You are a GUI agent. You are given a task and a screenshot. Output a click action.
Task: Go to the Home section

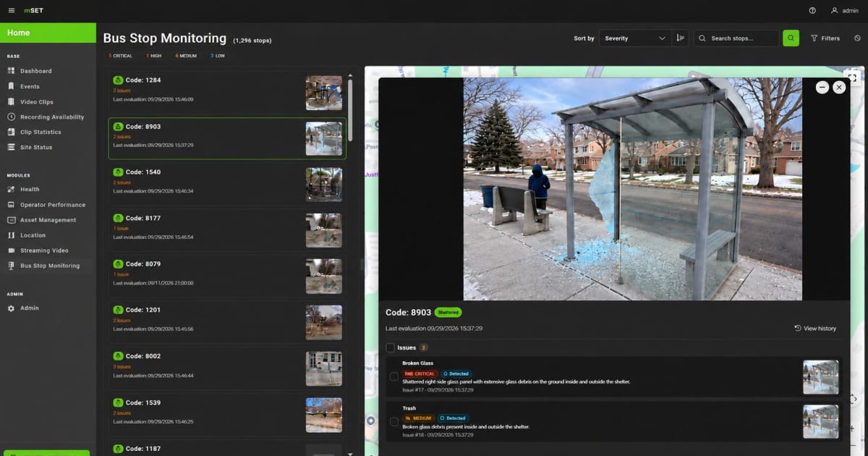pyautogui.click(x=48, y=33)
